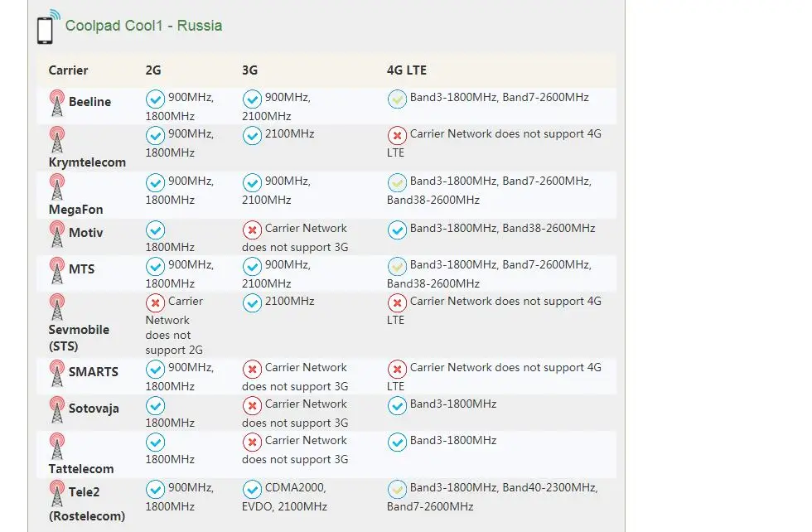
Task: Click the phone icon beside Coolpad Cool1 title
Action: click(x=48, y=27)
